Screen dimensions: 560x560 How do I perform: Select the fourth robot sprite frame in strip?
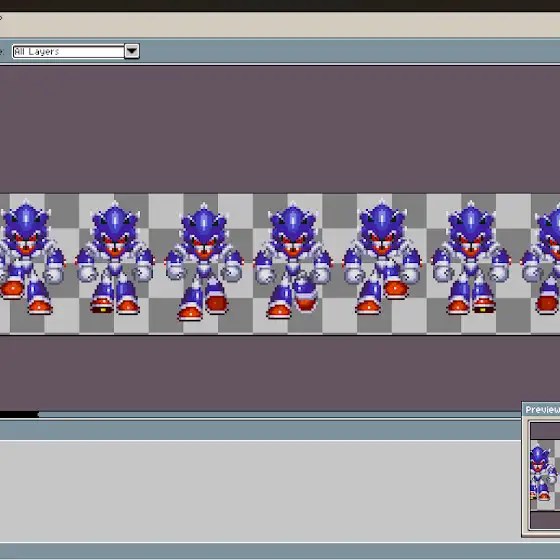pyautogui.click(x=293, y=260)
